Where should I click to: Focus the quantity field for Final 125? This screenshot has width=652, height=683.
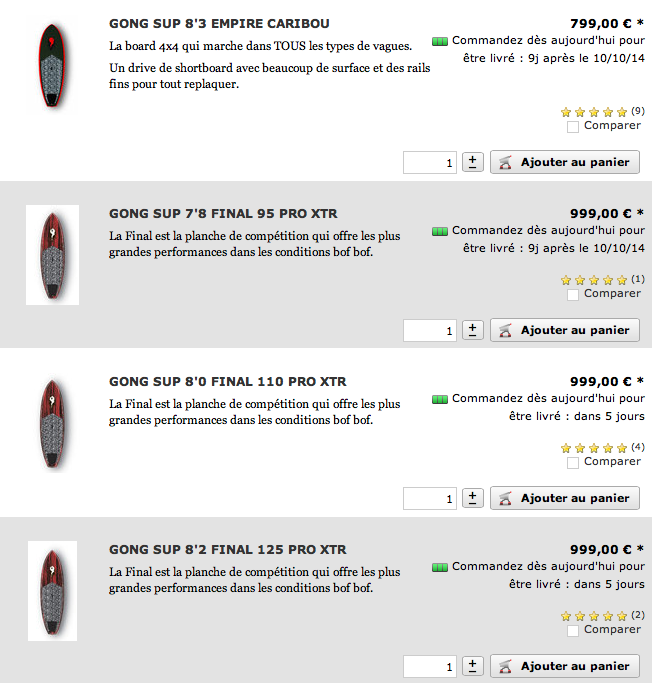(x=430, y=666)
